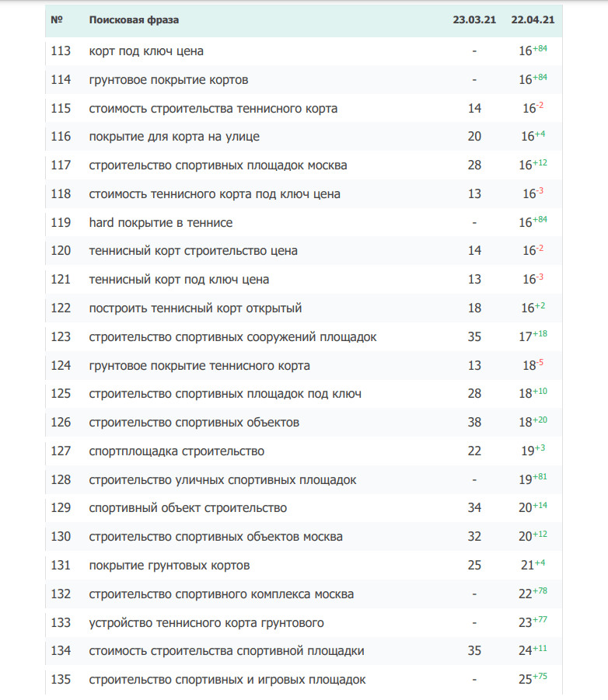Click 22.04.21 position 23 +77 in row 133

point(533,622)
